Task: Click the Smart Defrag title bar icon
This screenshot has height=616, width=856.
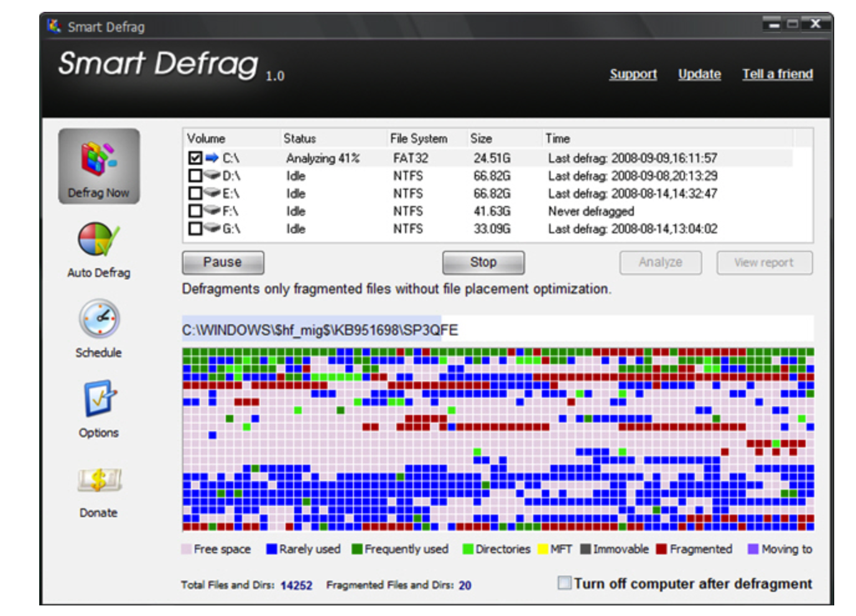Action: (x=54, y=26)
